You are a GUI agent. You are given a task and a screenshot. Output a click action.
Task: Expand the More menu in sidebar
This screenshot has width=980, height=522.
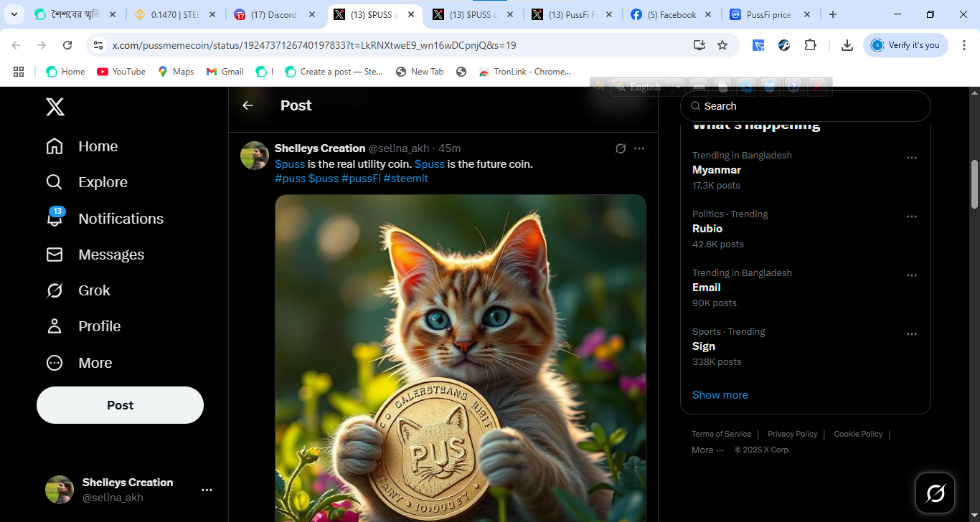point(79,363)
